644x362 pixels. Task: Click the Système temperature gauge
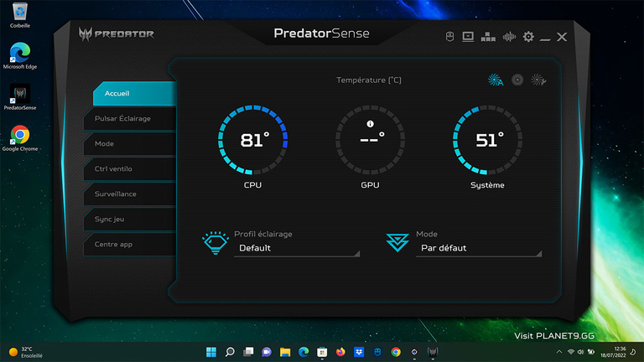click(x=487, y=140)
